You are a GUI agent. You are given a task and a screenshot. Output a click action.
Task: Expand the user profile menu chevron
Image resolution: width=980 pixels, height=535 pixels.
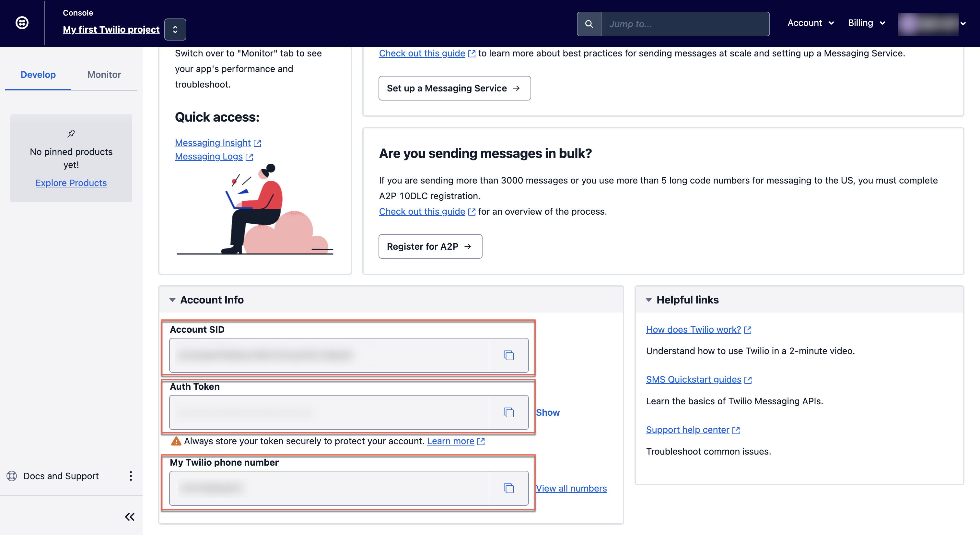[x=963, y=24]
